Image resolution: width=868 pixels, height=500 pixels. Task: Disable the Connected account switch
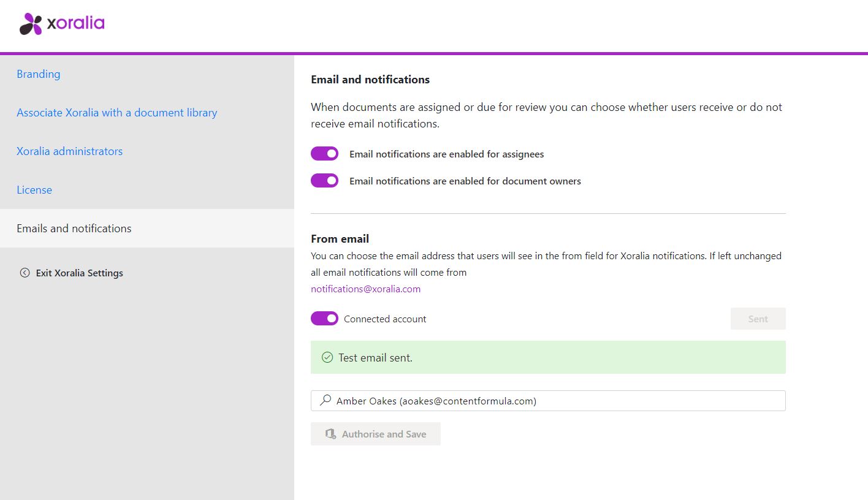coord(324,319)
